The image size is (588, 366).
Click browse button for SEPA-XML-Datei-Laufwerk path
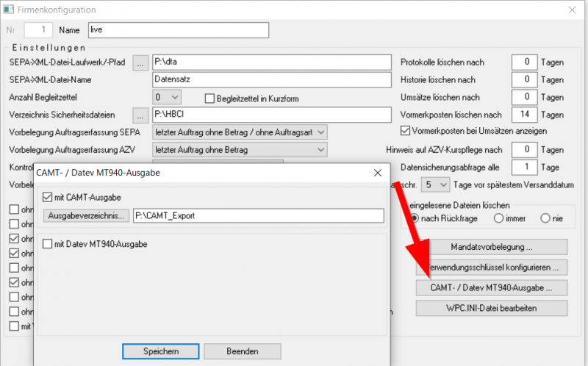(x=140, y=63)
